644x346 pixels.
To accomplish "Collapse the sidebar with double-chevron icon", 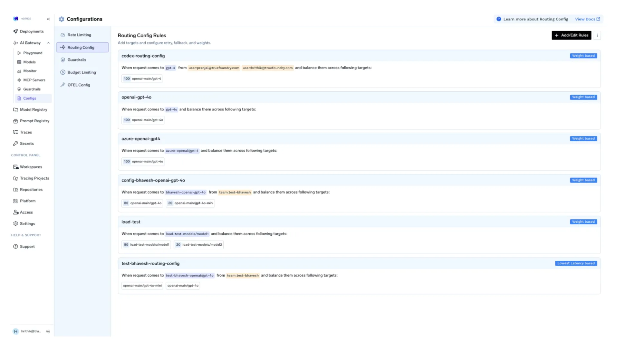I will point(48,19).
